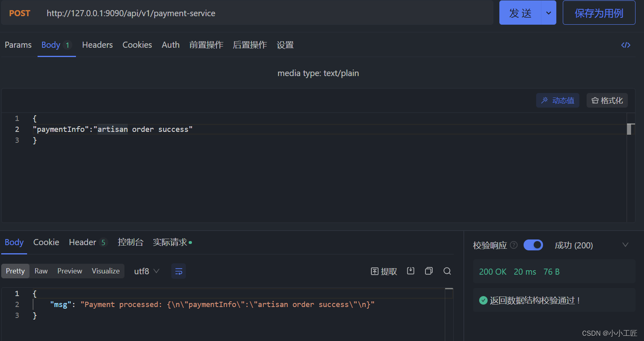Open the 前置操作 tab
Image resolution: width=644 pixels, height=341 pixels.
206,45
